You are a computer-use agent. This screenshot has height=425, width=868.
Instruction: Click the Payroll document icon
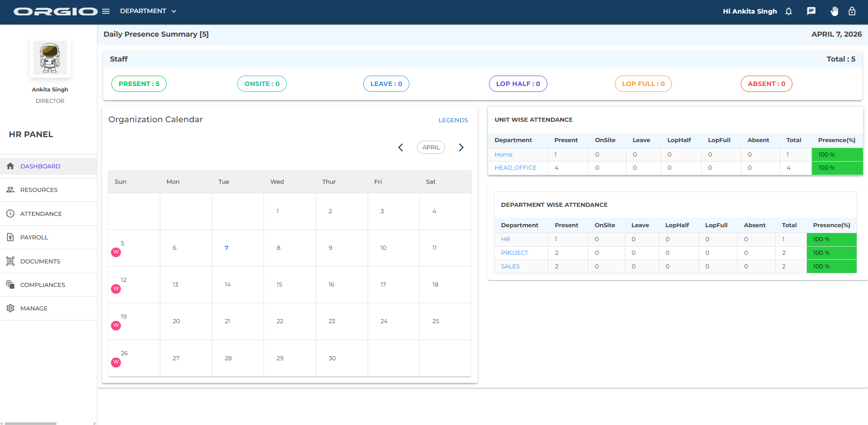(10, 237)
